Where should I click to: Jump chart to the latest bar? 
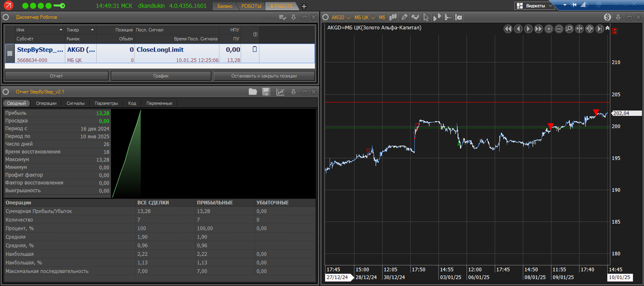[599, 29]
